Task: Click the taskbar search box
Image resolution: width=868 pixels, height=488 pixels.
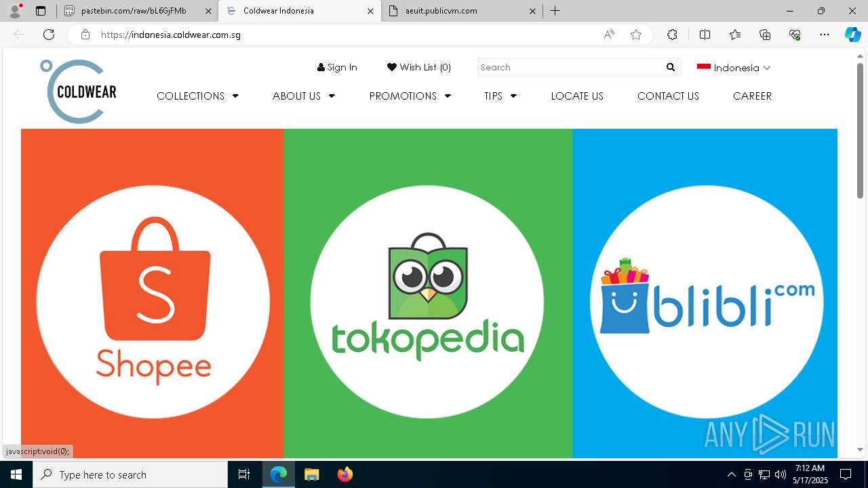Action: coord(130,474)
